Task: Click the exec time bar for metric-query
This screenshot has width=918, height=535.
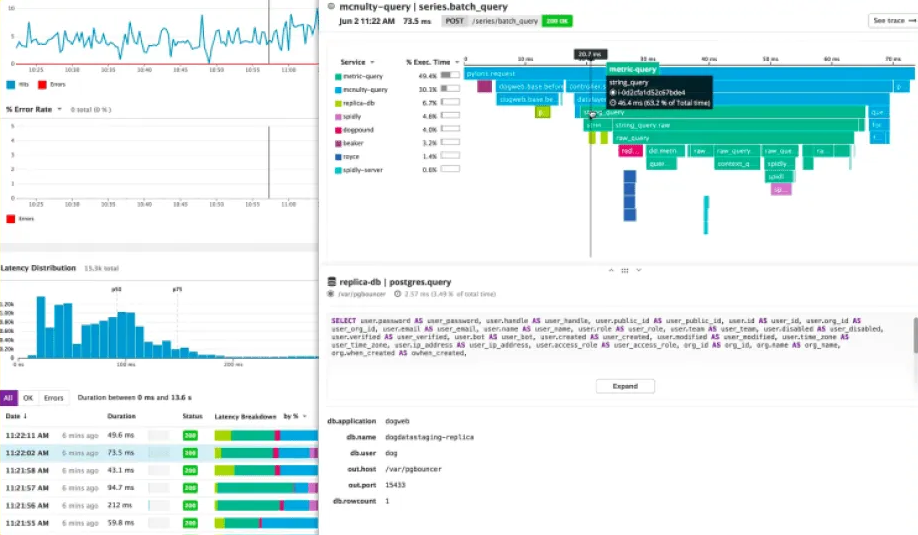Action: click(x=450, y=75)
